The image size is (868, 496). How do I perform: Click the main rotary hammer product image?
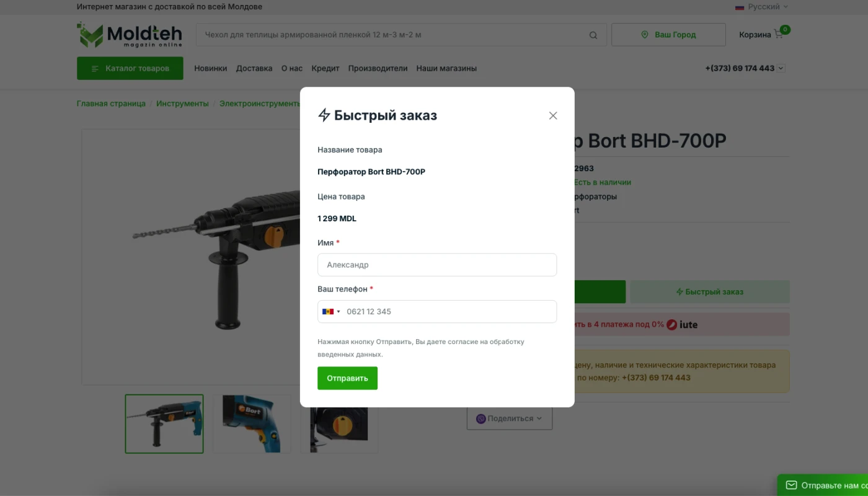click(x=192, y=257)
